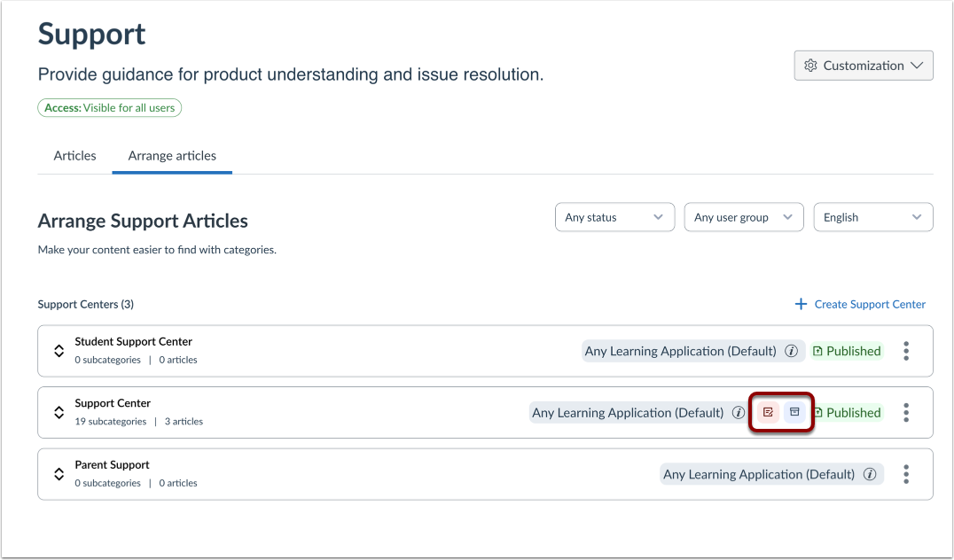Open the English language dropdown
The image size is (954, 560).
[872, 217]
